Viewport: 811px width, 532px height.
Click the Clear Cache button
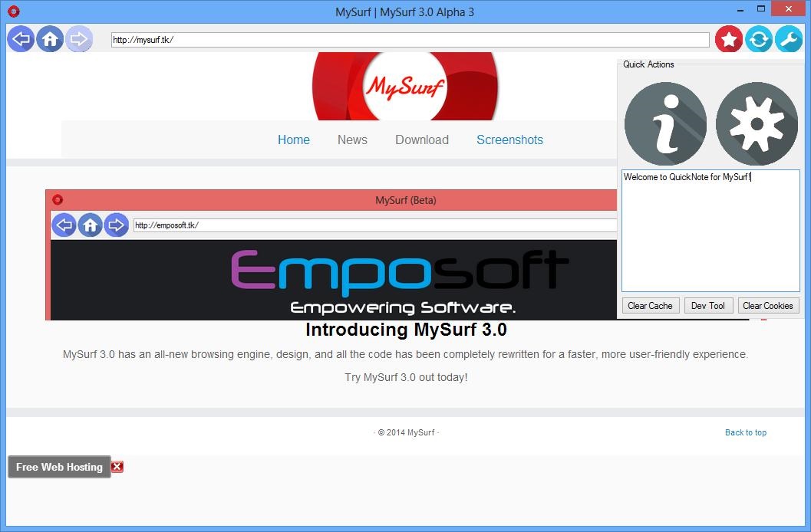point(650,306)
